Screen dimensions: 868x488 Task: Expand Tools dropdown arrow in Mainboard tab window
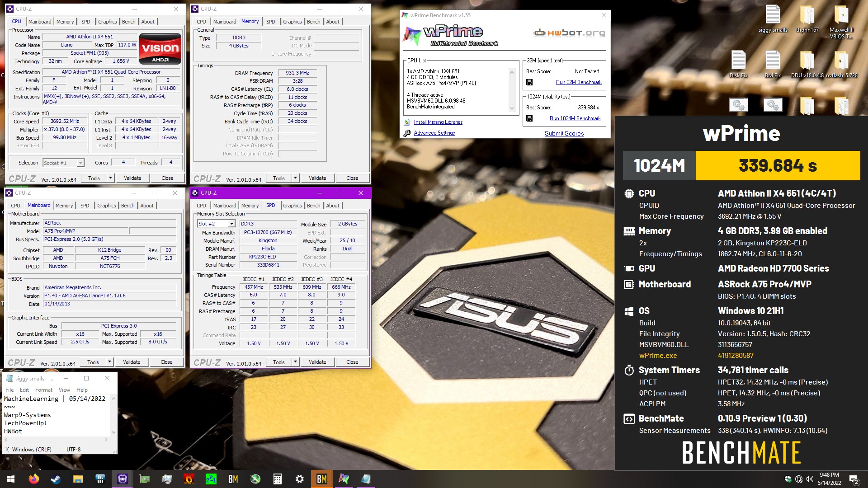pos(109,362)
